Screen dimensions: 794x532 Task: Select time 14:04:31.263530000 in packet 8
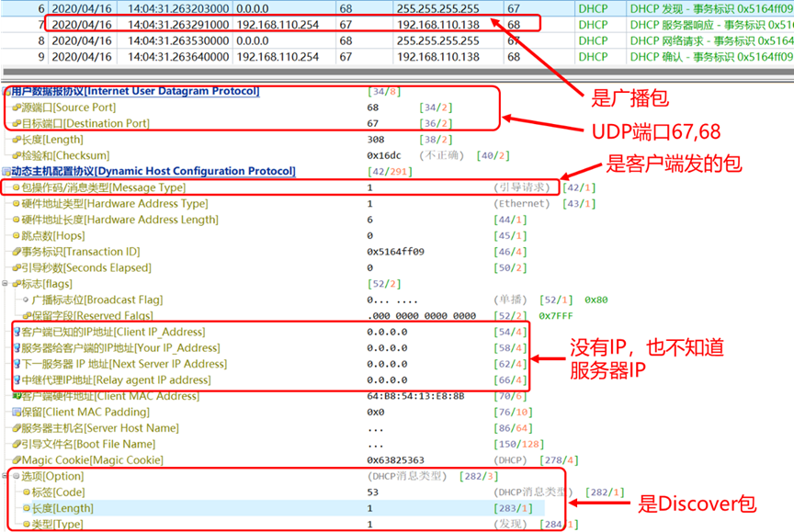178,41
